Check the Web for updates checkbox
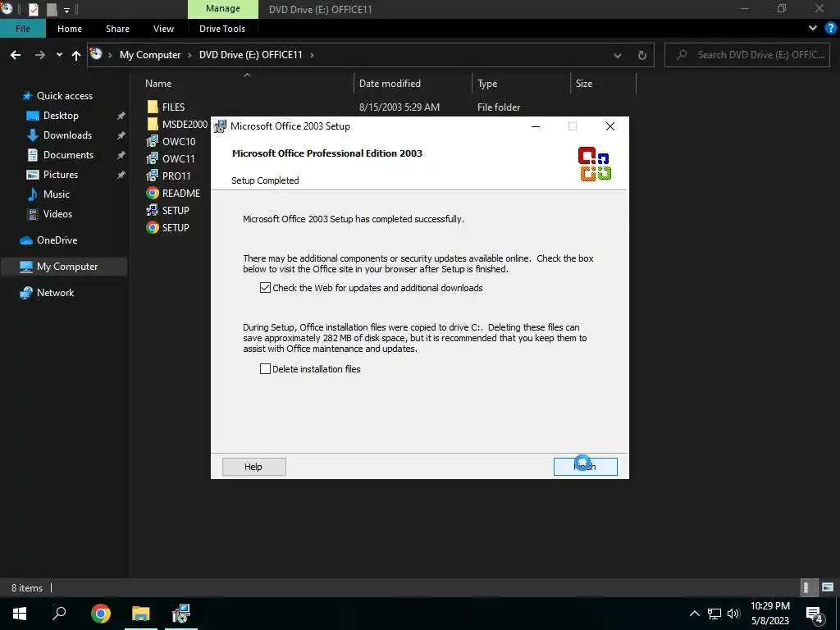 pos(265,288)
